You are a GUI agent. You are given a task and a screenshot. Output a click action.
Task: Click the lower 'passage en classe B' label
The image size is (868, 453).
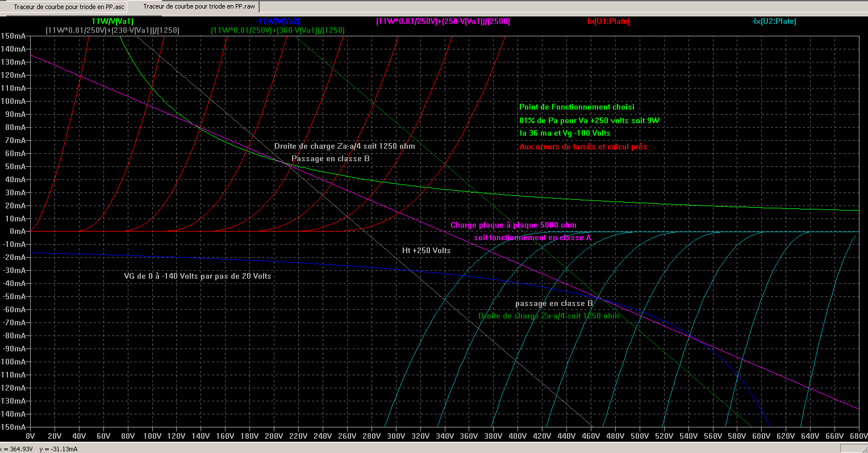(554, 303)
